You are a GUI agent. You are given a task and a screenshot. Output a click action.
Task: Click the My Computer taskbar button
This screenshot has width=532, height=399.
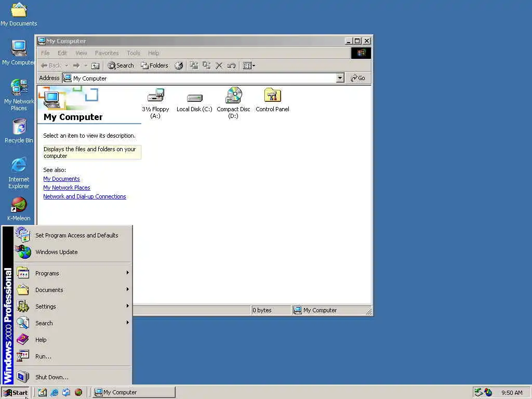pyautogui.click(x=134, y=392)
